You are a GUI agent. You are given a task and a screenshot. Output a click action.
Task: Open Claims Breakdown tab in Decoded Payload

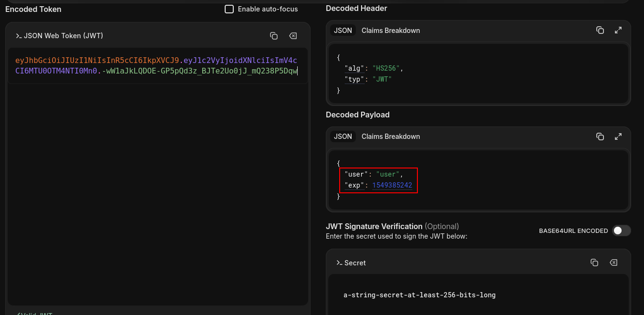point(391,136)
